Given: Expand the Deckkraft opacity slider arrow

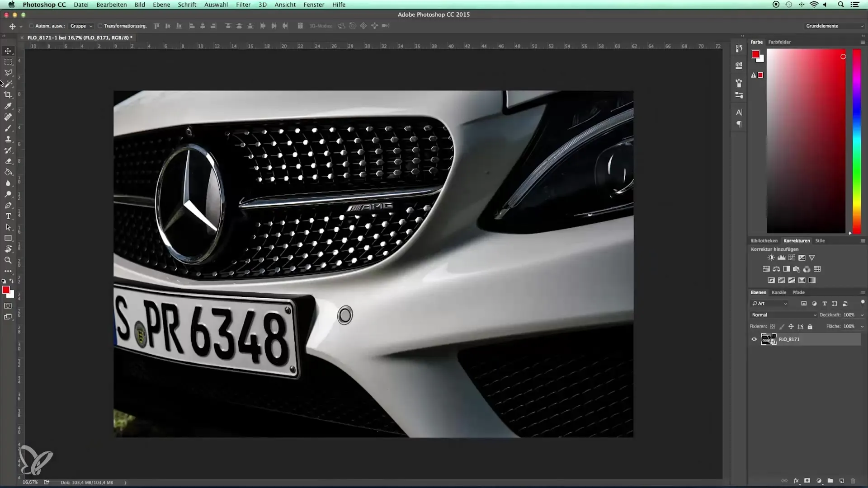Looking at the screenshot, I should point(862,315).
